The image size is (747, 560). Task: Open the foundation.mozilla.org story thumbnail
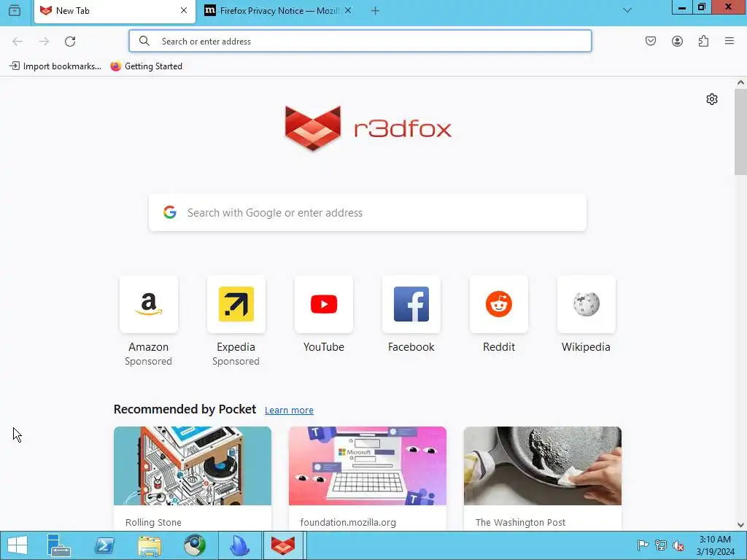[x=368, y=466]
